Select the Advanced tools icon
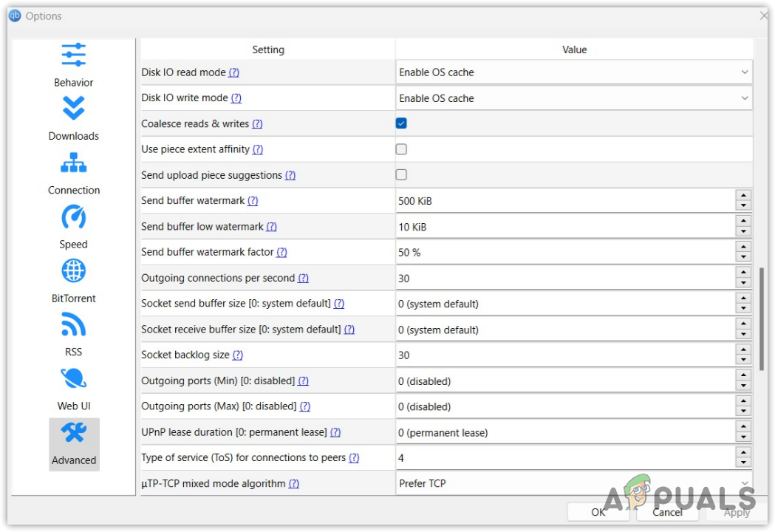The height and width of the screenshot is (532, 775). [x=74, y=434]
